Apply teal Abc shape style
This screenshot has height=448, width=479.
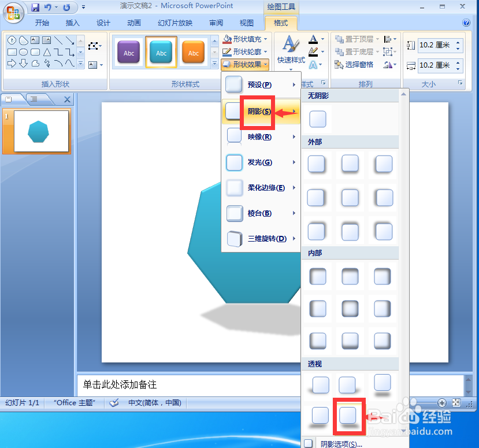tap(161, 52)
